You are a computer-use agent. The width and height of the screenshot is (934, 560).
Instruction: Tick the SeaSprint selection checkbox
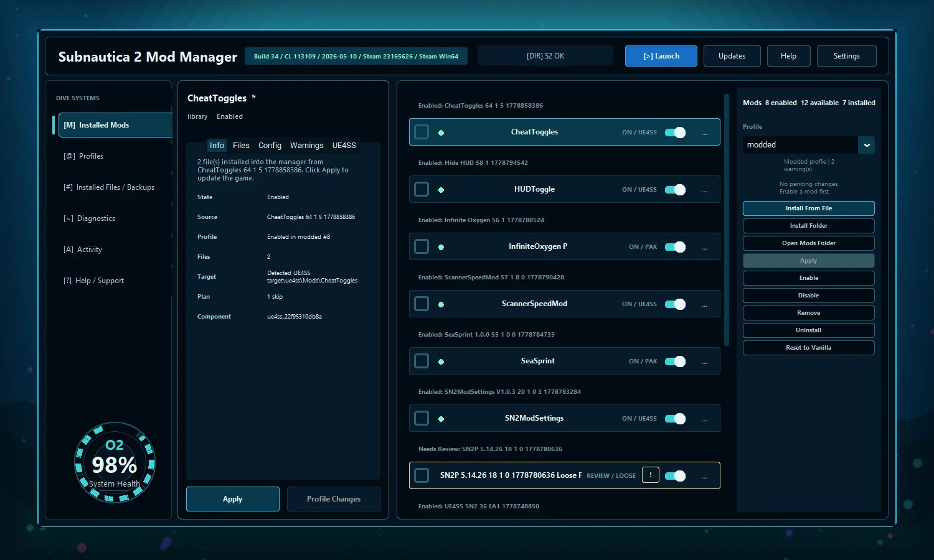[422, 361]
